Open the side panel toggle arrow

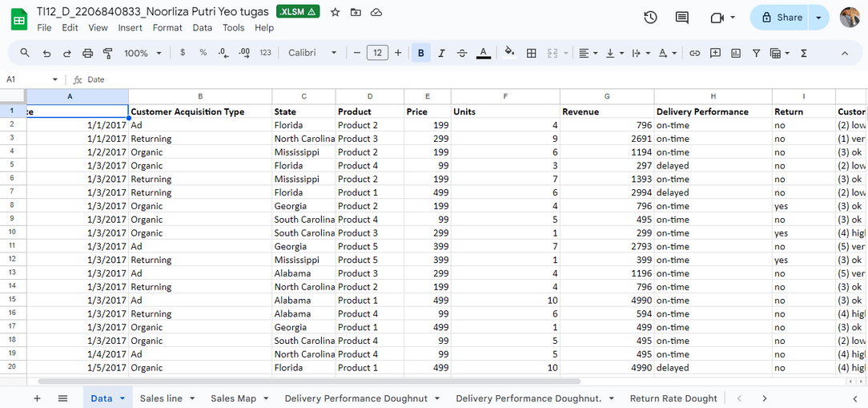tap(853, 398)
